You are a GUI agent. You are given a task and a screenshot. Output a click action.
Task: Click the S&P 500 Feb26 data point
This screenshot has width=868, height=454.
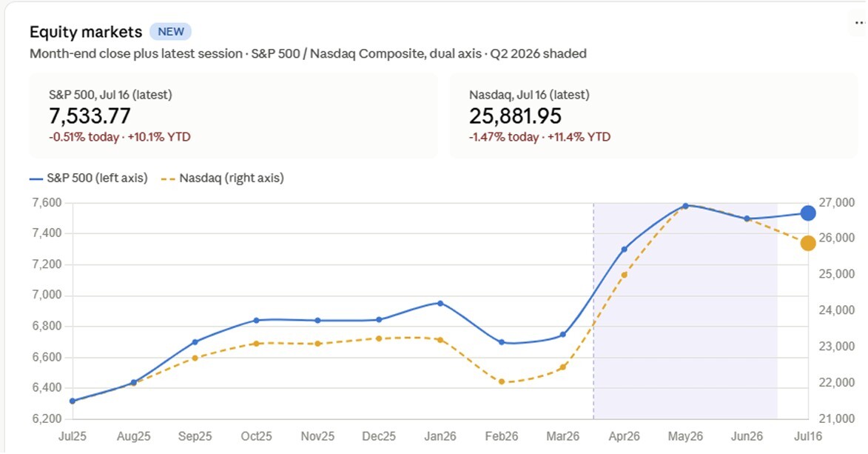click(x=502, y=342)
